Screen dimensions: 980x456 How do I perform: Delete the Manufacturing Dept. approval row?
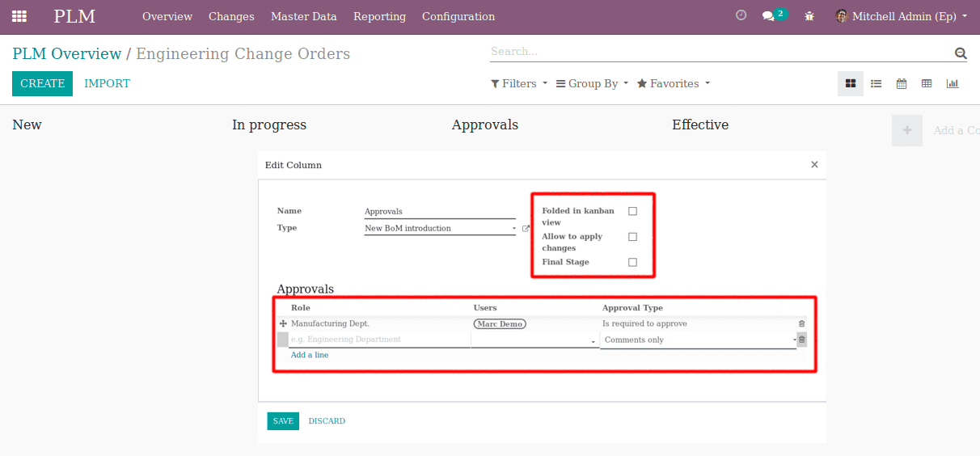coord(801,323)
